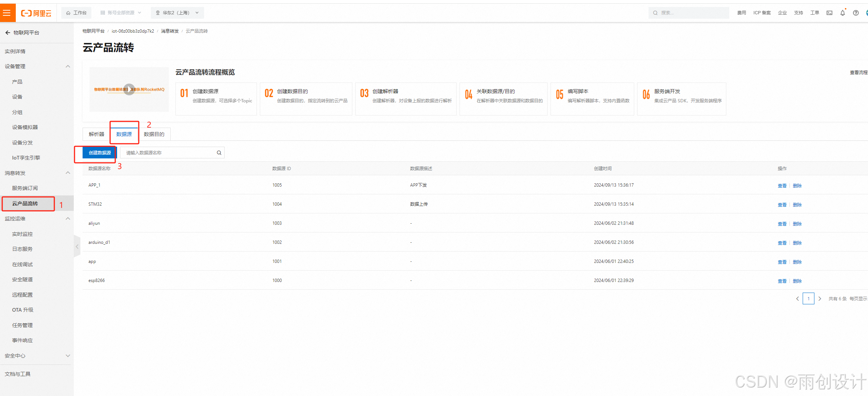Click the Aliyun logo

click(36, 13)
